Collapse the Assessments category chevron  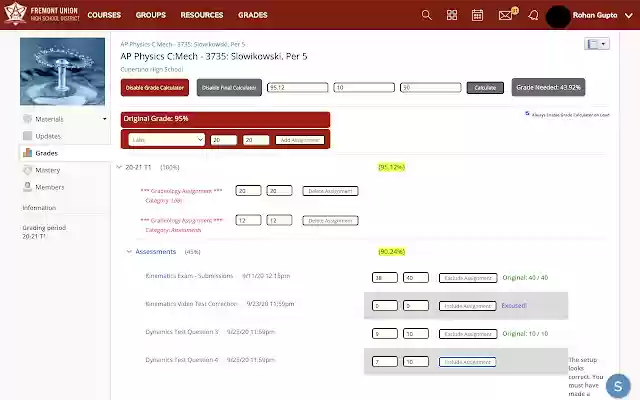point(129,251)
